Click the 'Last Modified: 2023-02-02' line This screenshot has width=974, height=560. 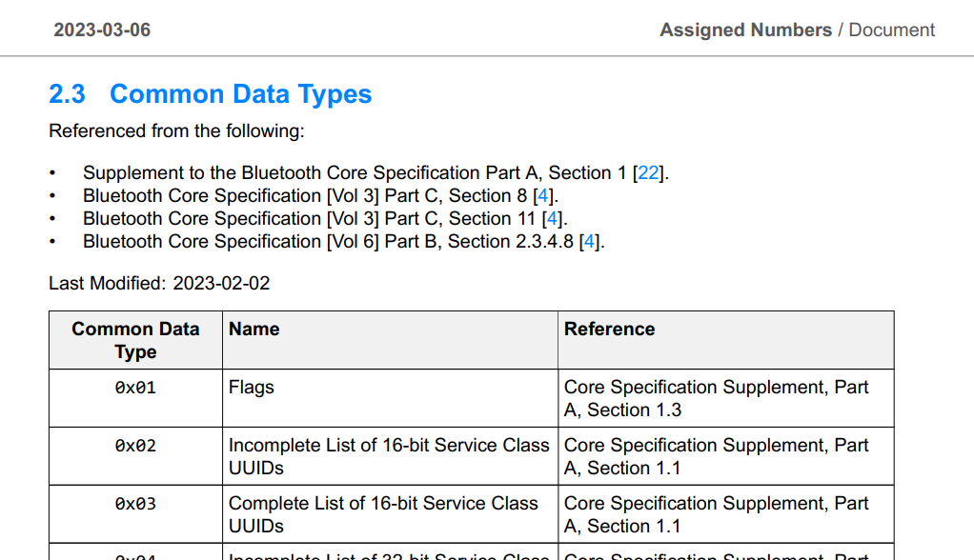[x=159, y=283]
